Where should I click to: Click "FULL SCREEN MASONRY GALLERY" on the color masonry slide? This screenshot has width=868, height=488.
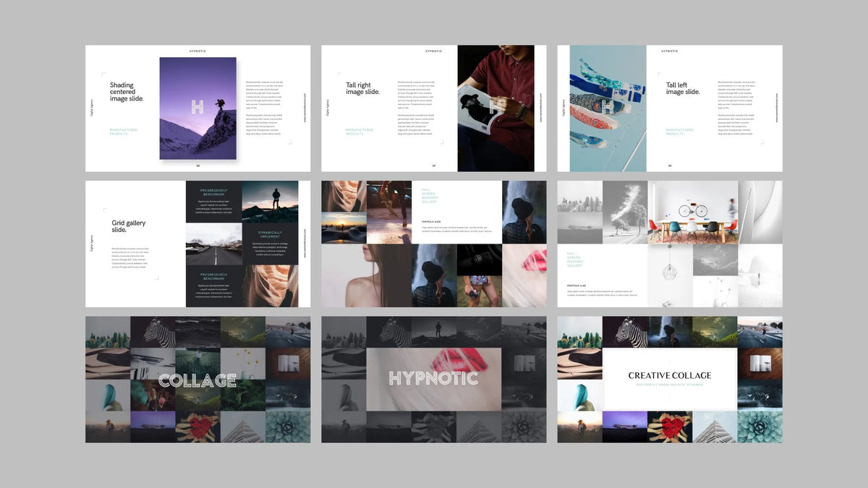pos(430,195)
